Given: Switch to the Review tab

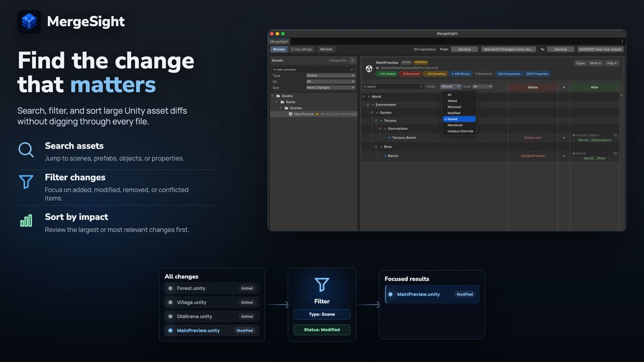Looking at the screenshot, I should pos(279,49).
